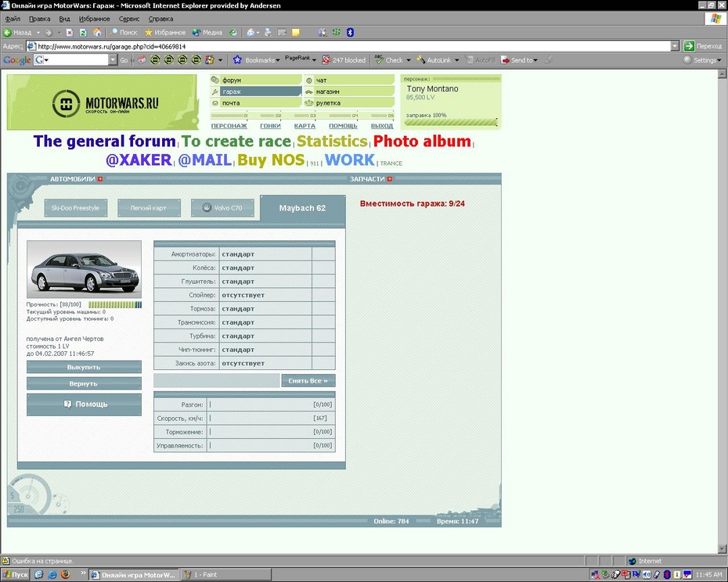The height and width of the screenshot is (582, 728).
Task: Click the заправка 100% fuel bar
Action: pyautogui.click(x=451, y=123)
